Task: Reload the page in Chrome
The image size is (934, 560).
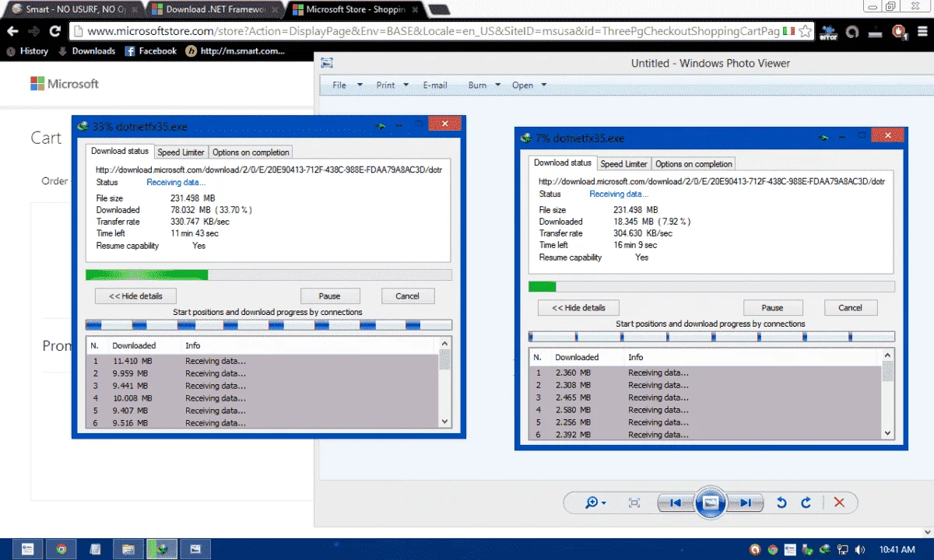Action: tap(54, 31)
